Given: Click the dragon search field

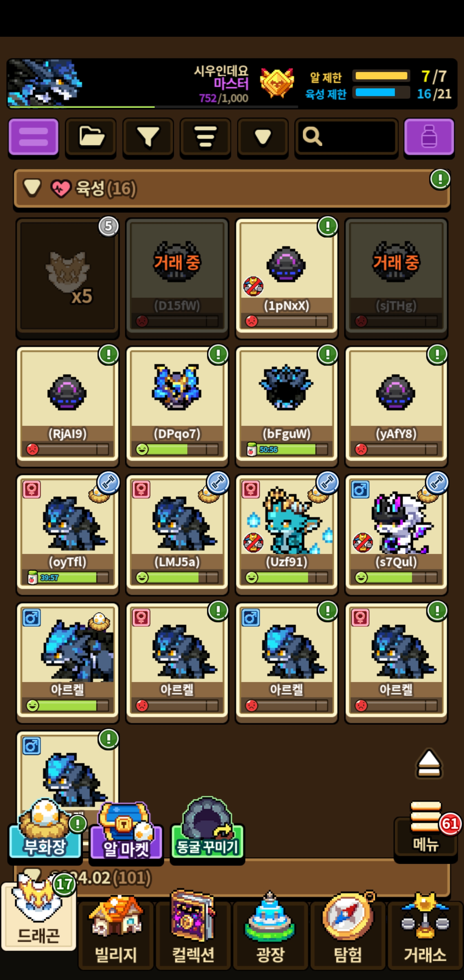Looking at the screenshot, I should point(346,137).
